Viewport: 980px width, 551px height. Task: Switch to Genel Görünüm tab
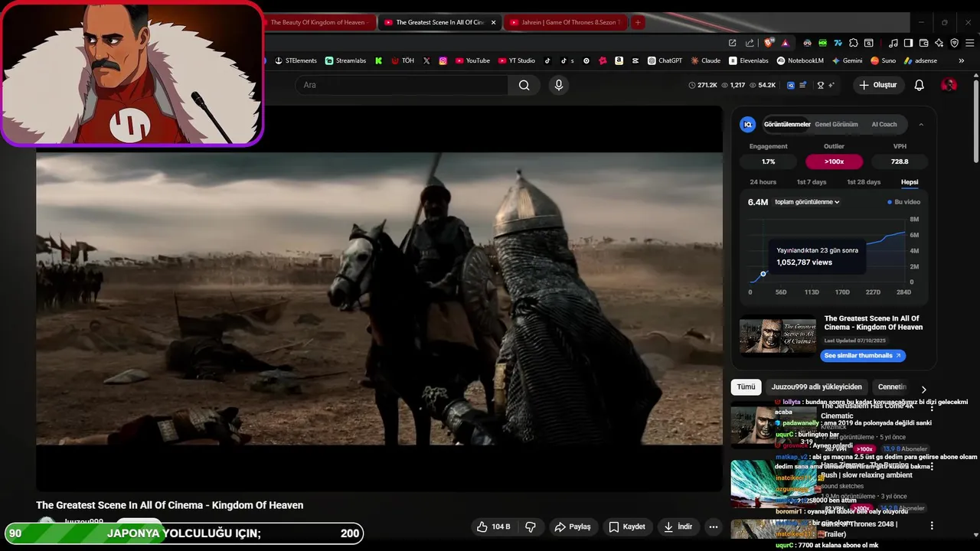coord(836,124)
